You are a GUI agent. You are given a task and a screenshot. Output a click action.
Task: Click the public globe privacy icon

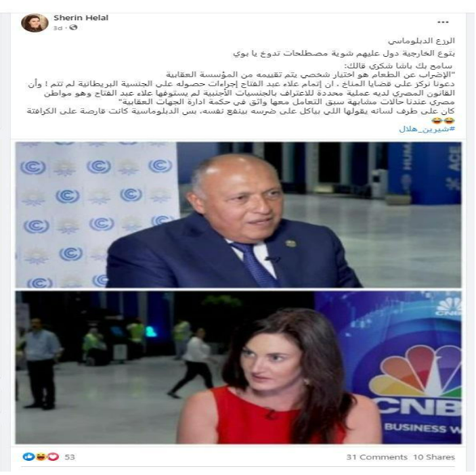click(73, 28)
